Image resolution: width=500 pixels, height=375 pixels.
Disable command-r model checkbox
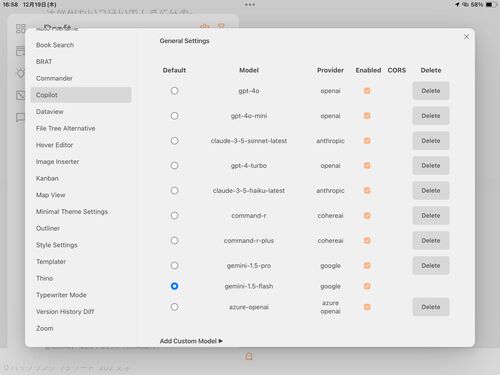(x=367, y=215)
